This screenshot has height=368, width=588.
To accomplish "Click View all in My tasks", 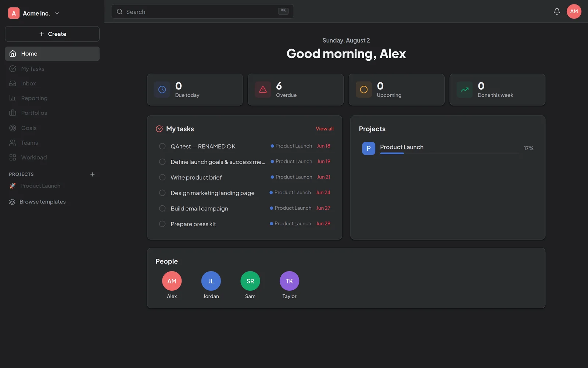I will (325, 129).
